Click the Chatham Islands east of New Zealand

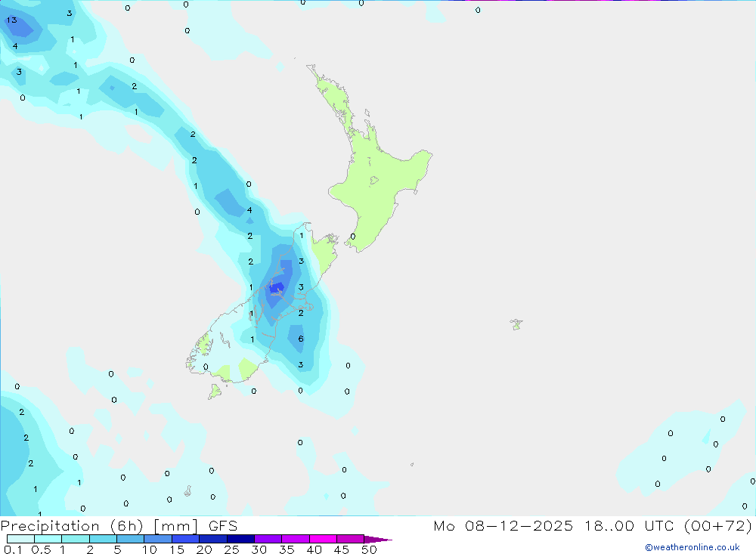point(516,324)
